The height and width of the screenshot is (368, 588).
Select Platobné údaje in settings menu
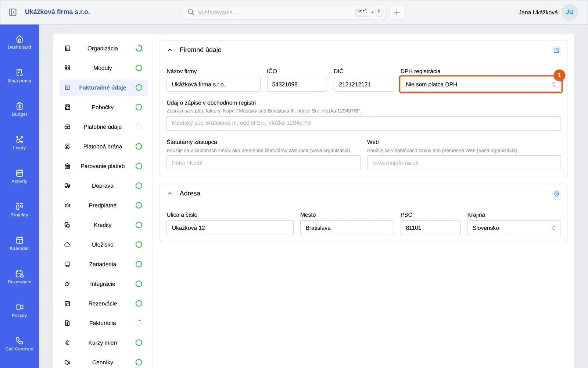[103, 127]
